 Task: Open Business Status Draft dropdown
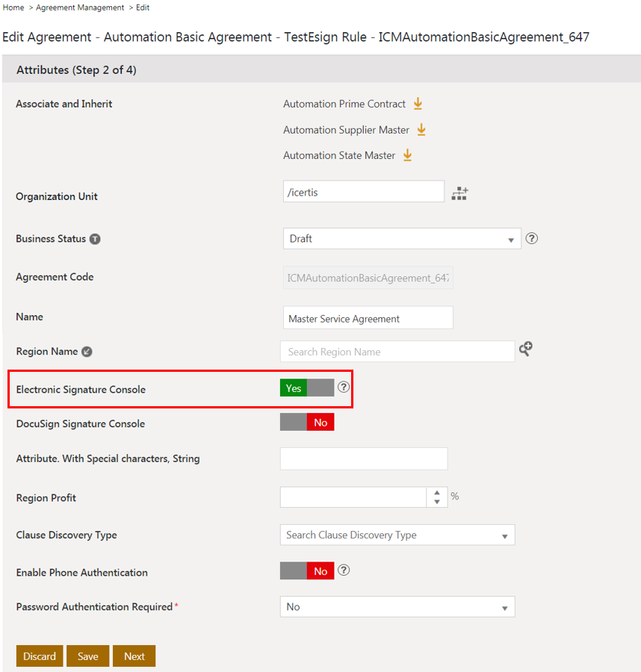tap(402, 239)
